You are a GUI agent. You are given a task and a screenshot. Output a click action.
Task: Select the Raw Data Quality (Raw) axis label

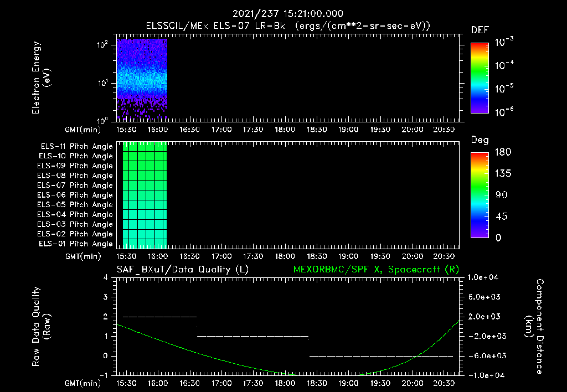tap(41, 327)
